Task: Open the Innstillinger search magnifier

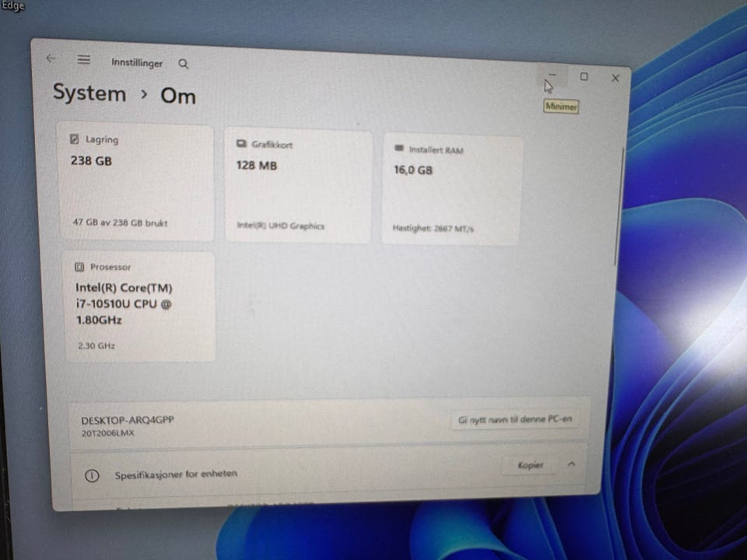Action: point(184,63)
